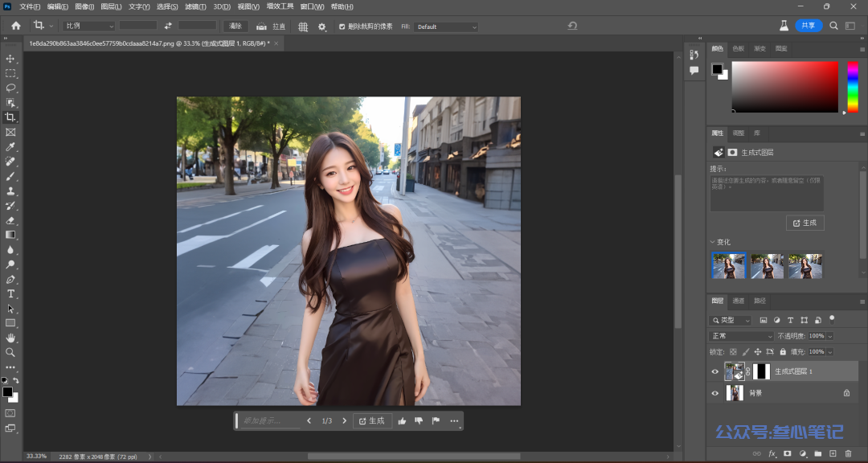Toggle lock transparent pixels
This screenshot has height=463, width=868.
[x=734, y=352]
